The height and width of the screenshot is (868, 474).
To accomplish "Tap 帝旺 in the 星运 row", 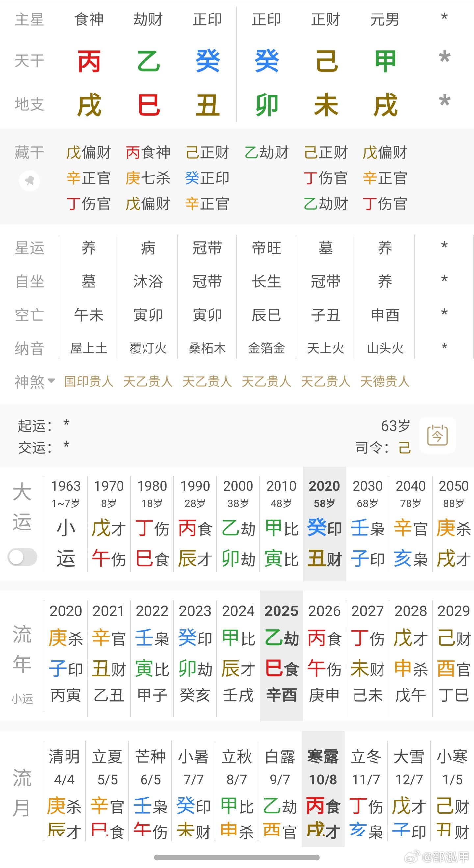I will tap(267, 248).
